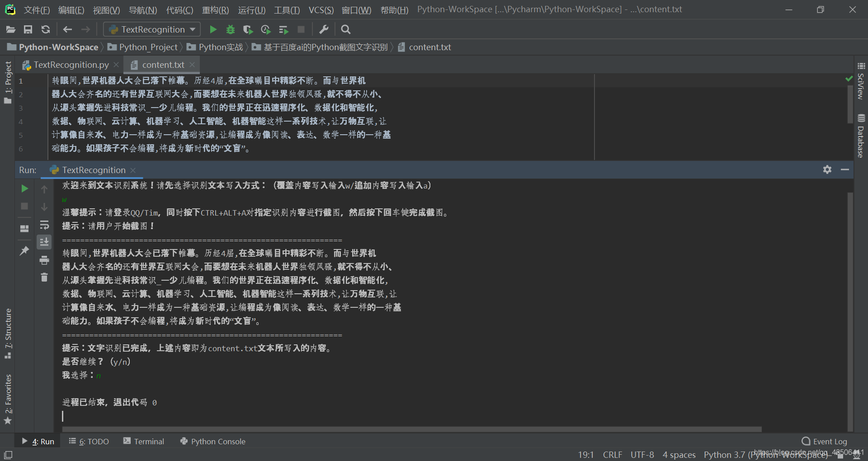The height and width of the screenshot is (461, 868).
Task: Open the 文件(F) menu
Action: (37, 9)
